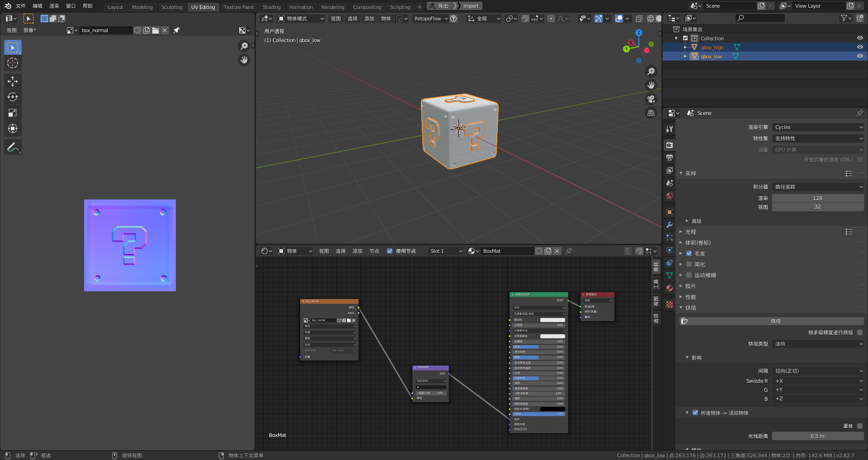Uncheck the 使用节点 checkbox
This screenshot has width=868, height=460.
390,251
